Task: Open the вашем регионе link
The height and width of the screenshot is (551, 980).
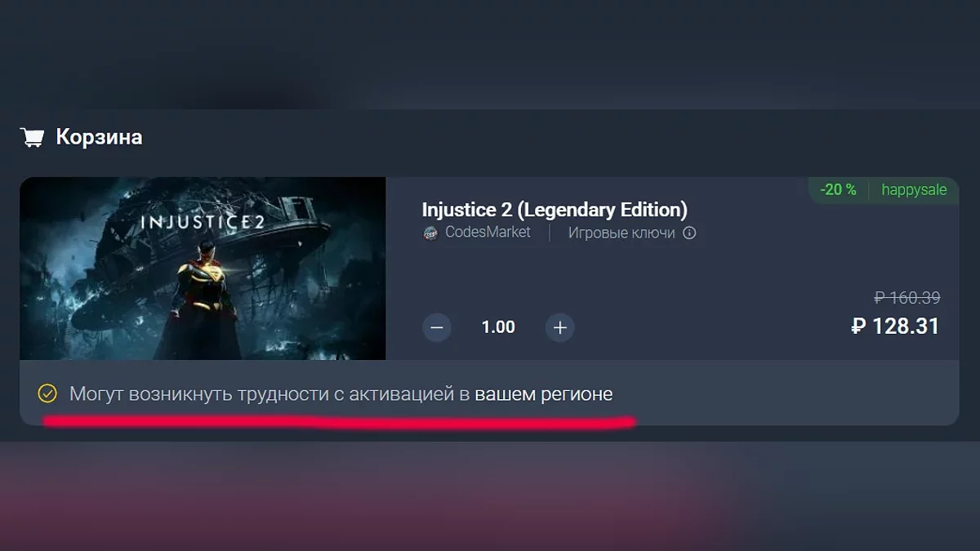Action: tap(544, 394)
